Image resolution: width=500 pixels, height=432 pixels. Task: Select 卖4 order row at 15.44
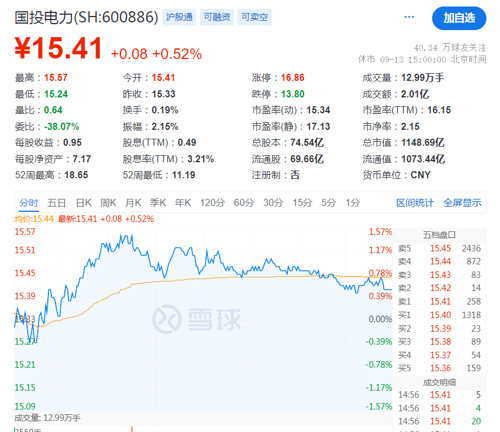pyautogui.click(x=439, y=262)
